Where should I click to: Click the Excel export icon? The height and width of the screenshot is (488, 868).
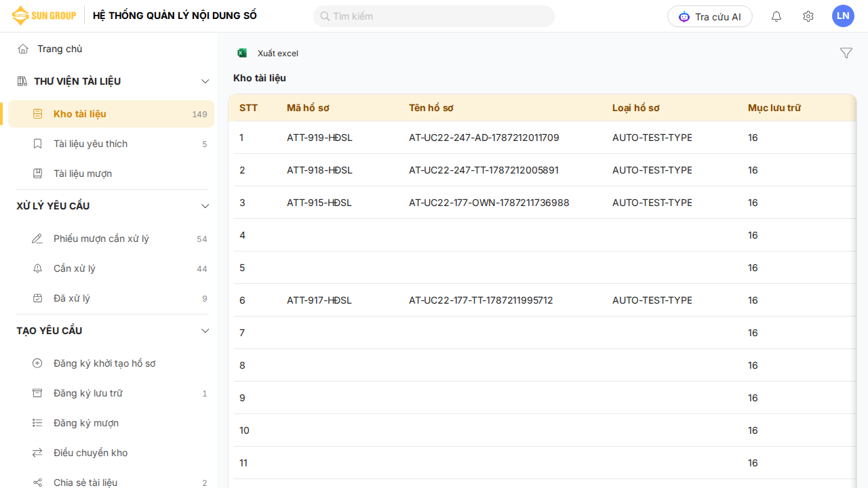[242, 53]
